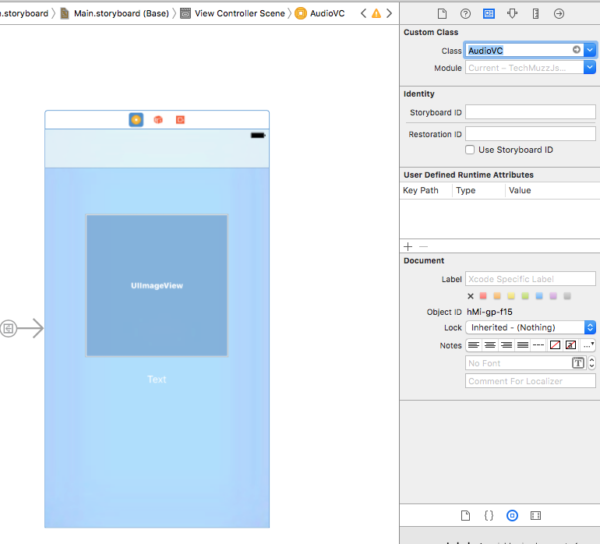The width and height of the screenshot is (600, 544).
Task: Center align notes text
Action: pyautogui.click(x=490, y=345)
